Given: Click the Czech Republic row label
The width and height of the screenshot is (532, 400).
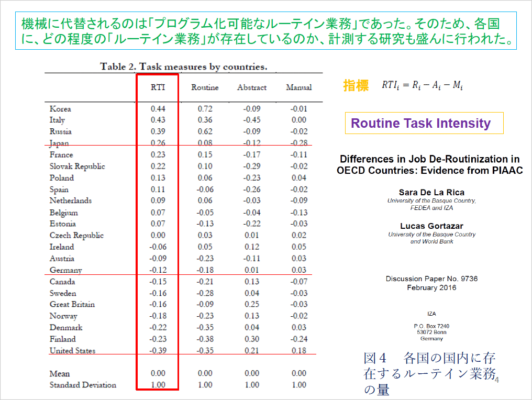Looking at the screenshot, I should click(x=76, y=236).
